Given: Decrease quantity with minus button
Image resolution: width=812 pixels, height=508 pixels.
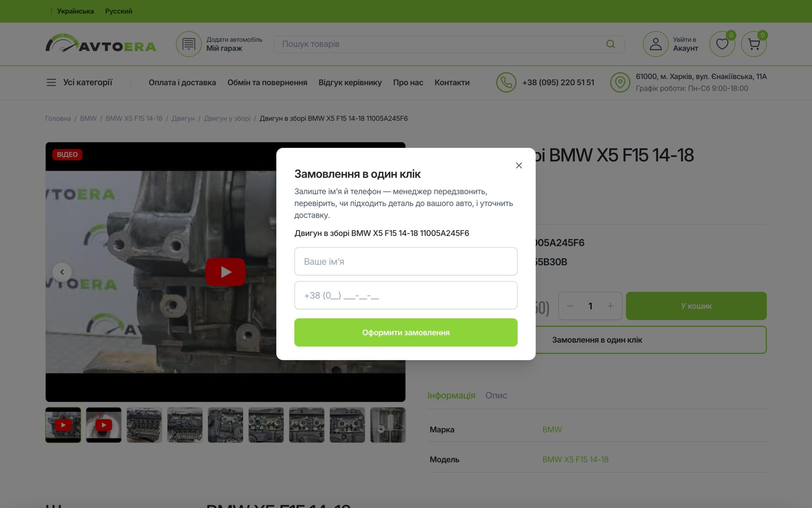Looking at the screenshot, I should pos(570,306).
